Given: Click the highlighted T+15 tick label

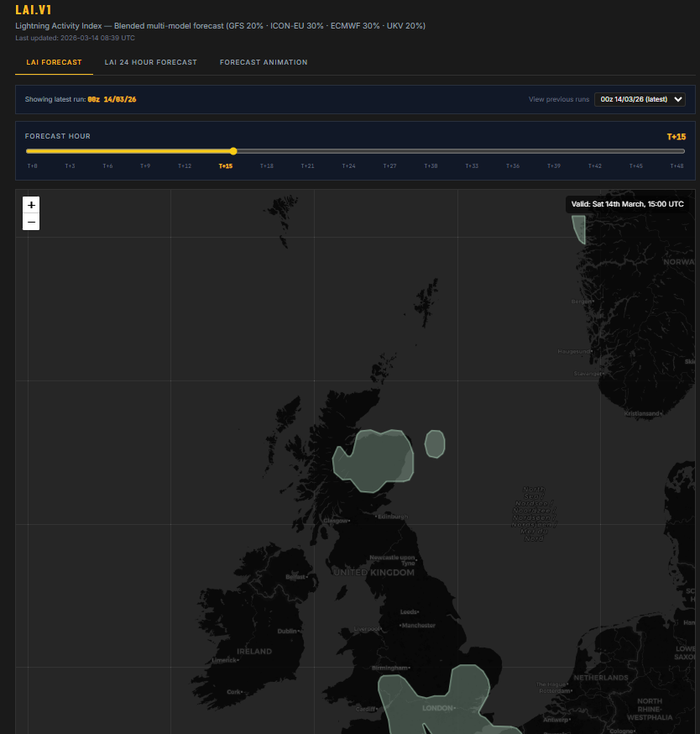Looking at the screenshot, I should pyautogui.click(x=225, y=165).
